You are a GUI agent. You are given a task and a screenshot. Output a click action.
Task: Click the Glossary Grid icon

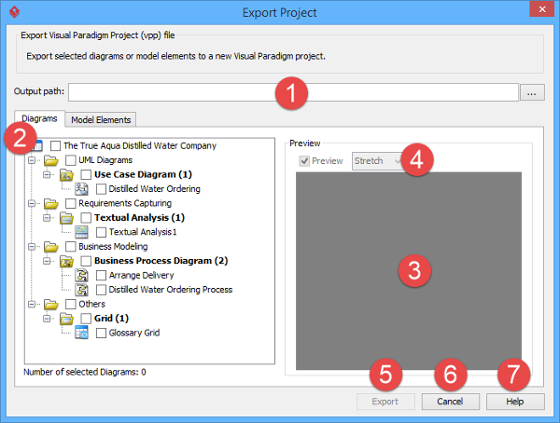pos(82,333)
